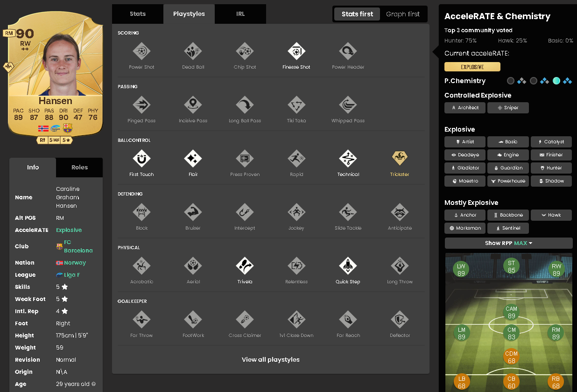Open the Show RPP MAX dropdown
Screen dimensions: 577x392
pos(508,243)
